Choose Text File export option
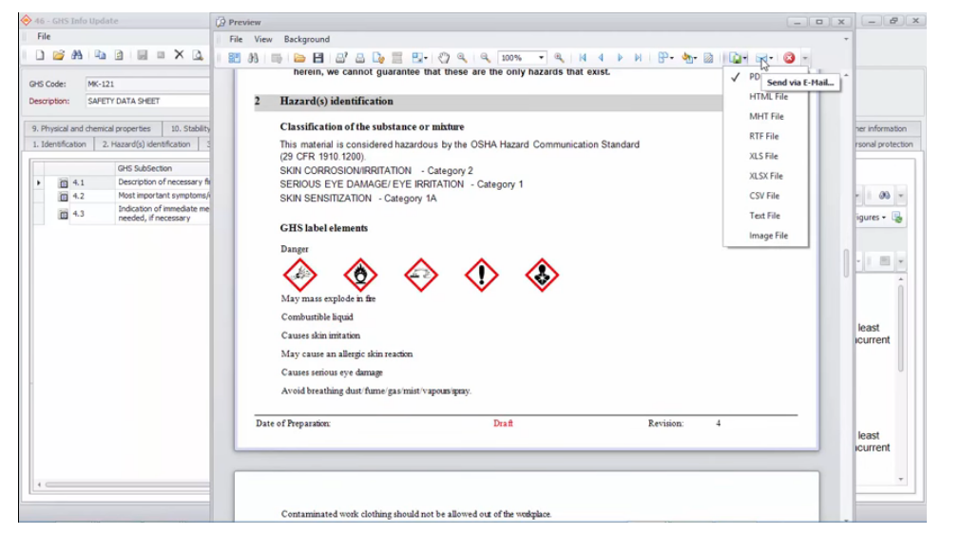 tap(765, 216)
